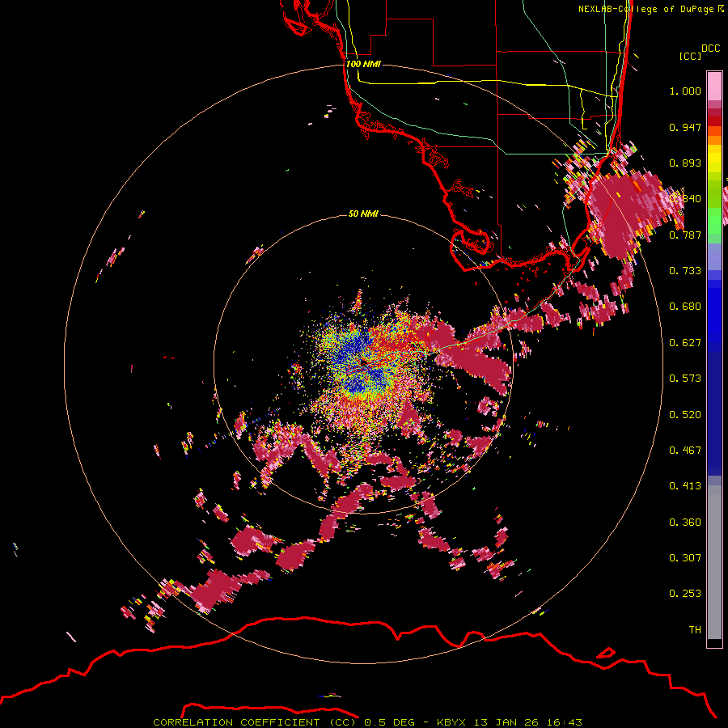
Task: Click the "DCC" label above the color bar
Action: click(710, 49)
